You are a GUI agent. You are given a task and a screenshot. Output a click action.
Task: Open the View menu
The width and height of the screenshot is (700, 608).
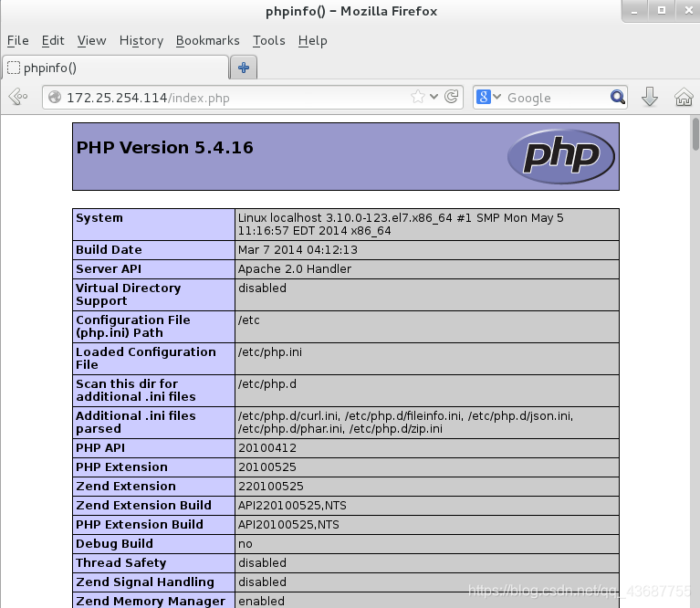(91, 40)
